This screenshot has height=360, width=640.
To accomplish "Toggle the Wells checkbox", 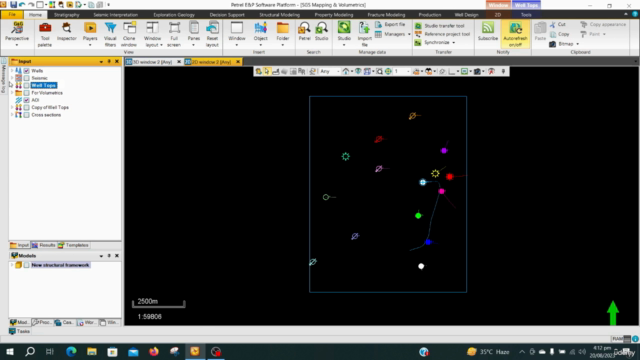I will [x=27, y=71].
